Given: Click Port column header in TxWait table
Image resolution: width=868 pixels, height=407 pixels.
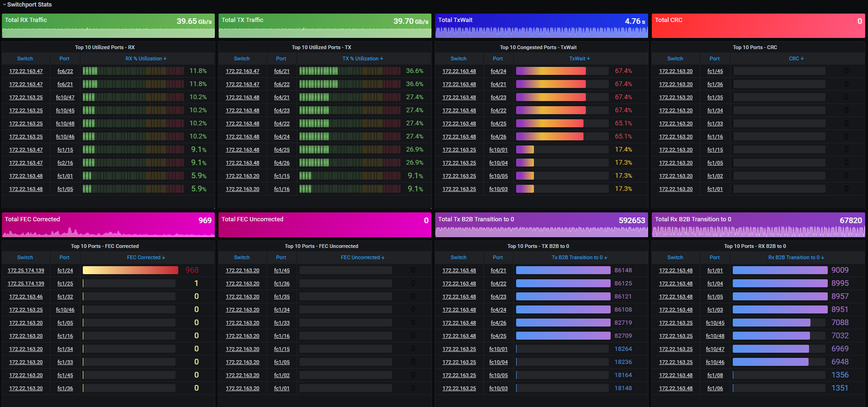Looking at the screenshot, I should point(498,58).
